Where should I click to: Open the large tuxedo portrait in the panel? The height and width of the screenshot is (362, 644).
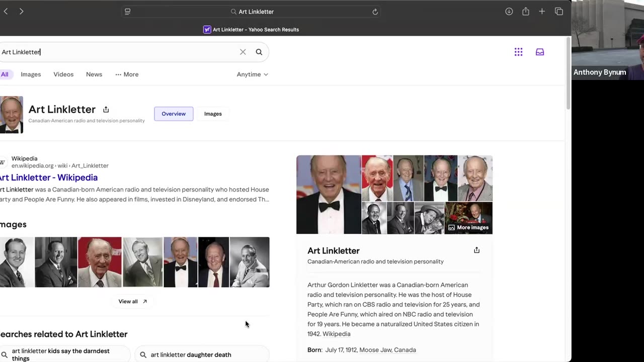click(329, 195)
